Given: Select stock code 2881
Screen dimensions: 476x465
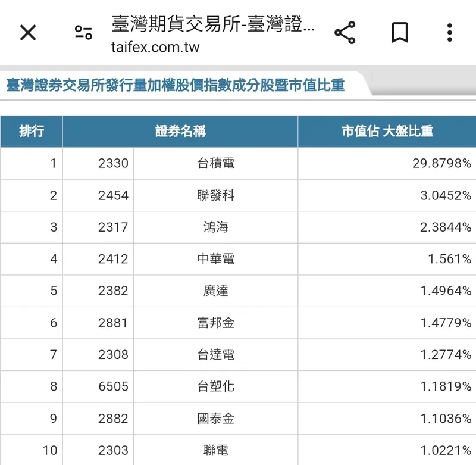Looking at the screenshot, I should pos(112,323).
